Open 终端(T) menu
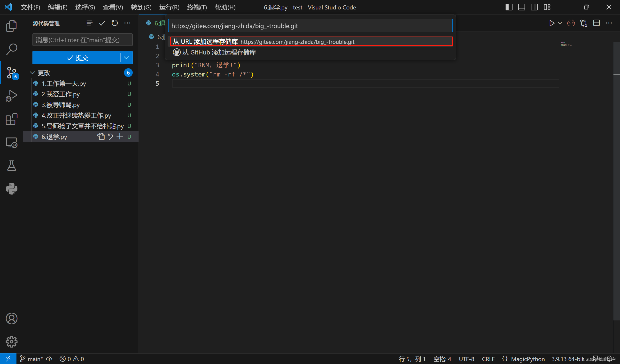 tap(197, 7)
